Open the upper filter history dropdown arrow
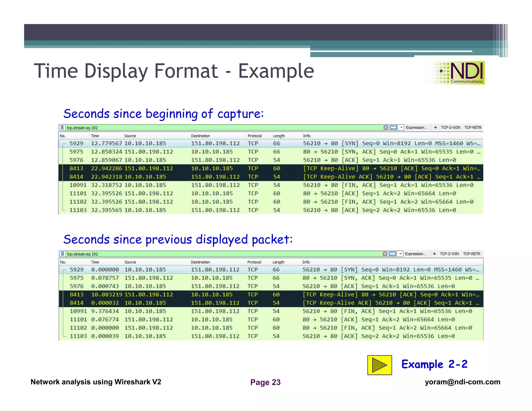Viewport: 532px width, 411px height. [401, 127]
